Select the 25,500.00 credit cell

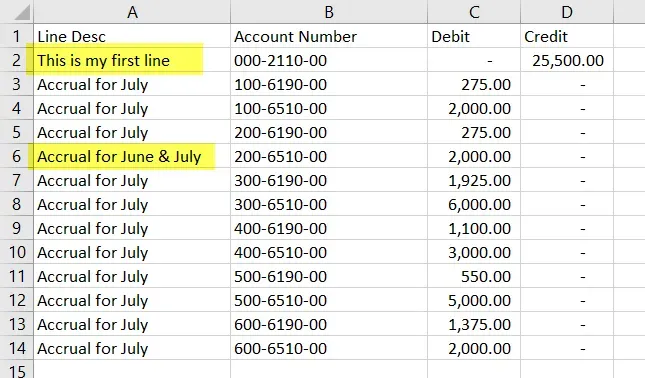point(567,60)
